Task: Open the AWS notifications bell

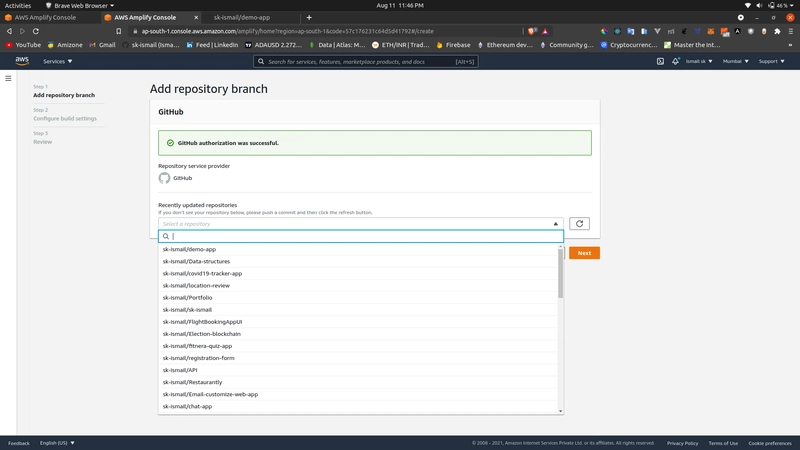Action: click(x=676, y=61)
